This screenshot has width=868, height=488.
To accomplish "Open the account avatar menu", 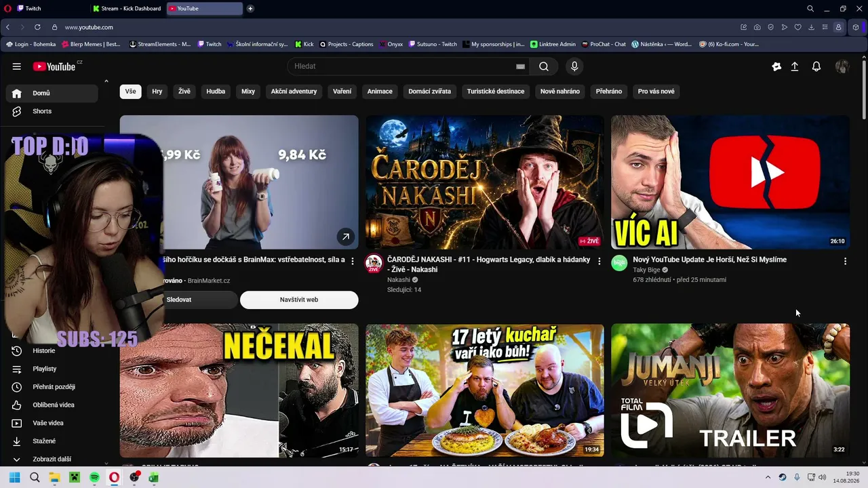I will (842, 66).
